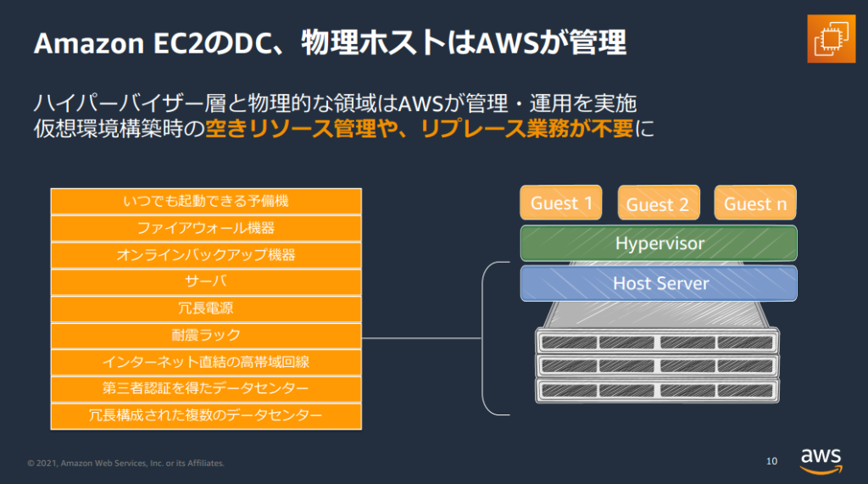Click the 耐震ラック row

click(x=206, y=336)
